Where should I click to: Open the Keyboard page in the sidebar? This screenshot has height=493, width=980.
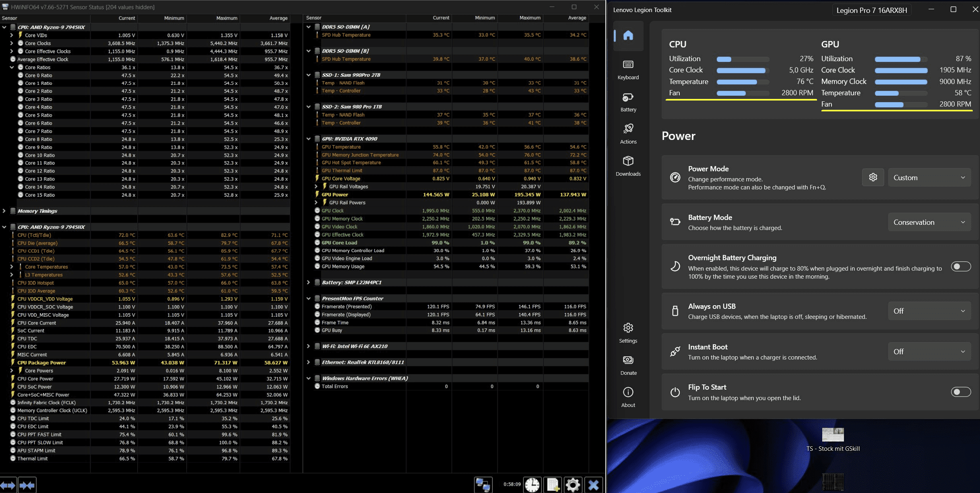(628, 69)
